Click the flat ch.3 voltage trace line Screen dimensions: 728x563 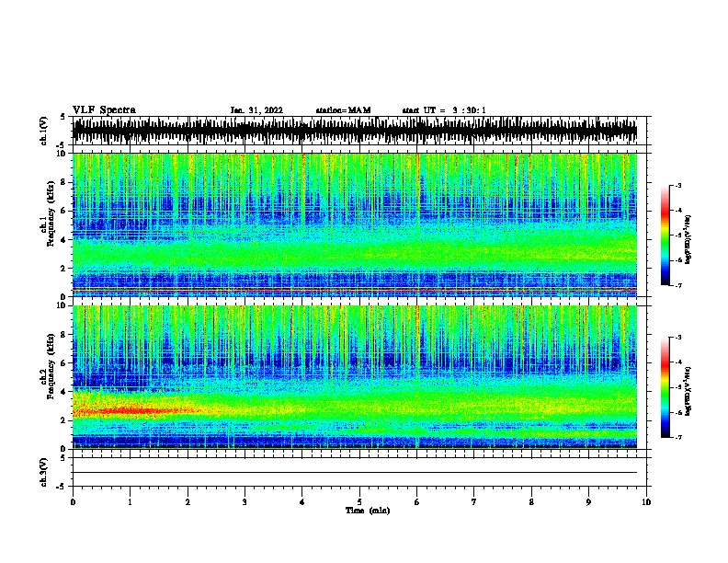pos(355,473)
